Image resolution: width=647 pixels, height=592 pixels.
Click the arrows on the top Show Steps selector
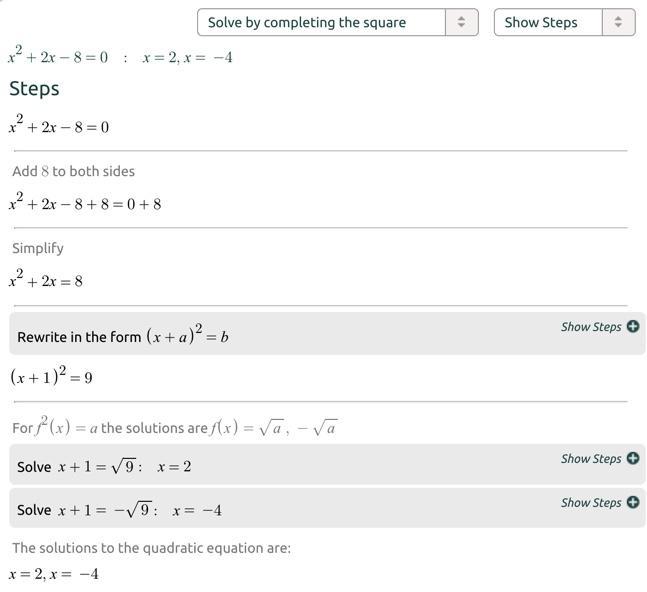(x=618, y=22)
